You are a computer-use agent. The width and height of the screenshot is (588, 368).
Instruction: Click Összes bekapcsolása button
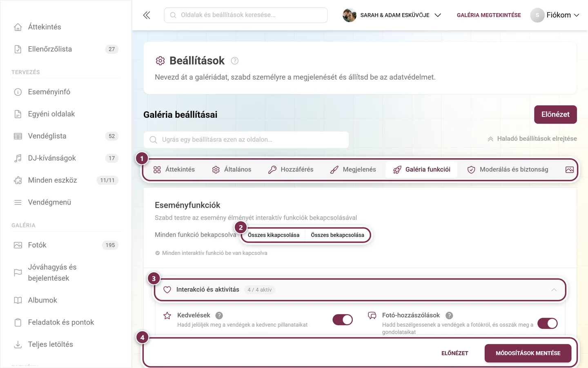pyautogui.click(x=338, y=235)
